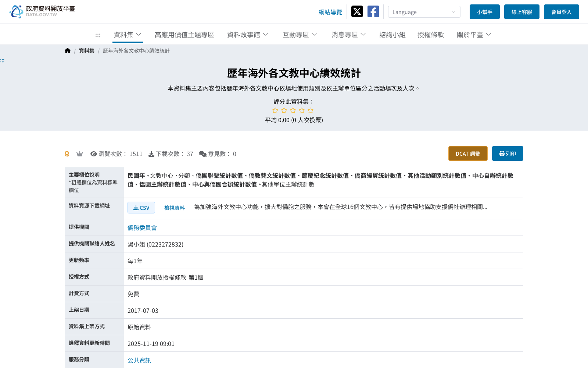Open the Language dropdown
The image size is (588, 368).
pyautogui.click(x=424, y=12)
